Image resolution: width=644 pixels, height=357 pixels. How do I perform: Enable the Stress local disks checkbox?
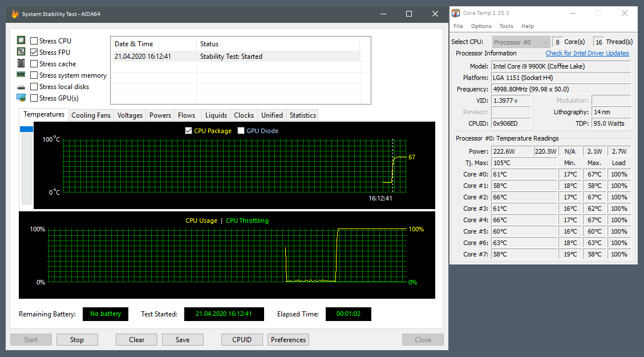point(34,87)
